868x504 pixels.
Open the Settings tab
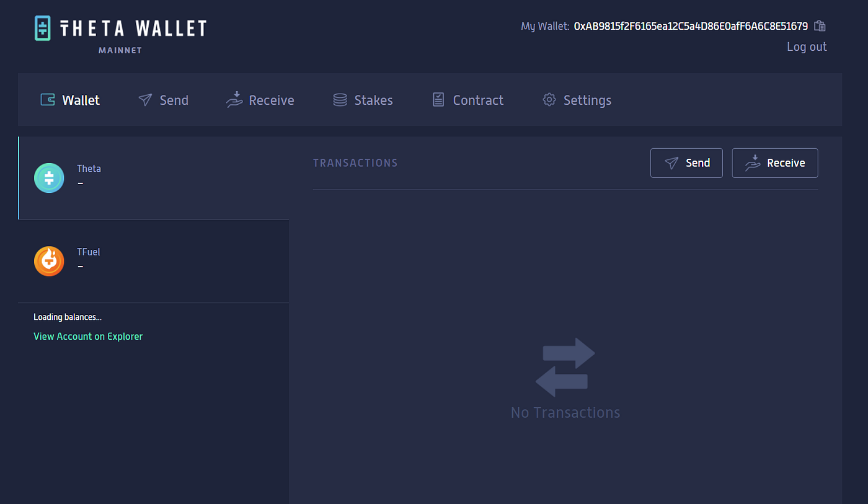577,100
